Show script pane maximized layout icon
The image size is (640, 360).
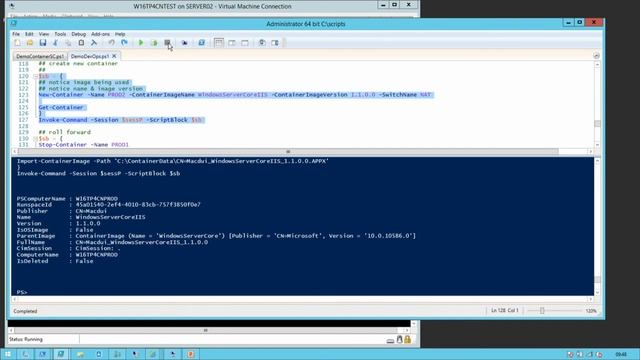coord(244,43)
